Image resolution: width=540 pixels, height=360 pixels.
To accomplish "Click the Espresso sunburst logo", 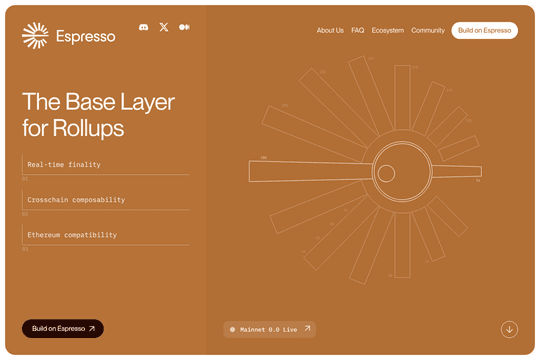I will (35, 35).
